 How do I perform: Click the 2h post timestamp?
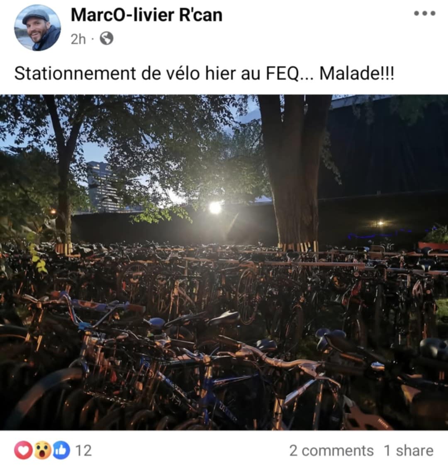point(78,39)
